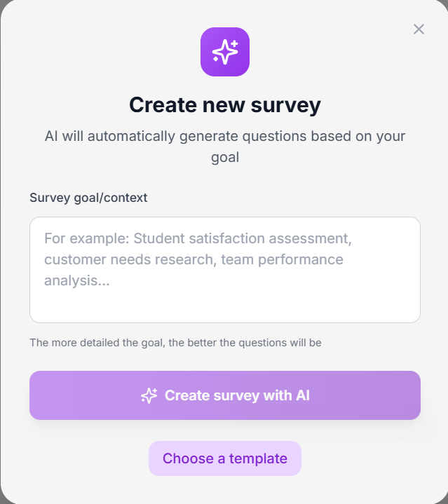The width and height of the screenshot is (448, 504).
Task: Click the word 'survey' in the dialog title
Action: click(x=286, y=105)
